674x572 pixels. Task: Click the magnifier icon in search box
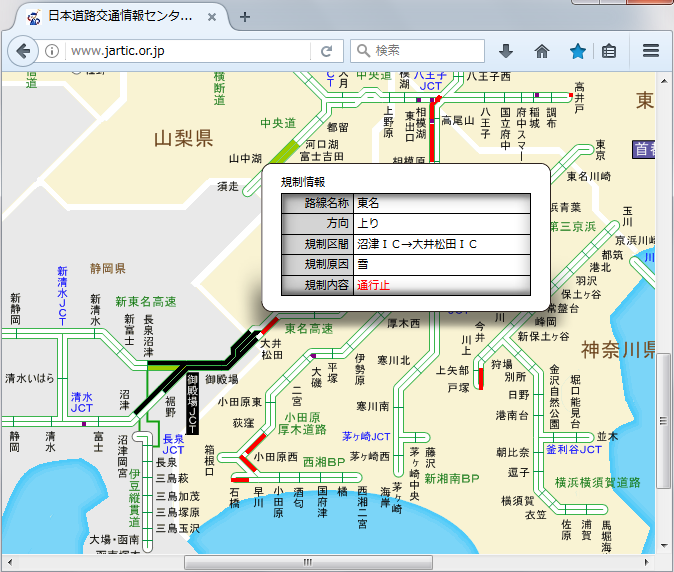click(363, 51)
